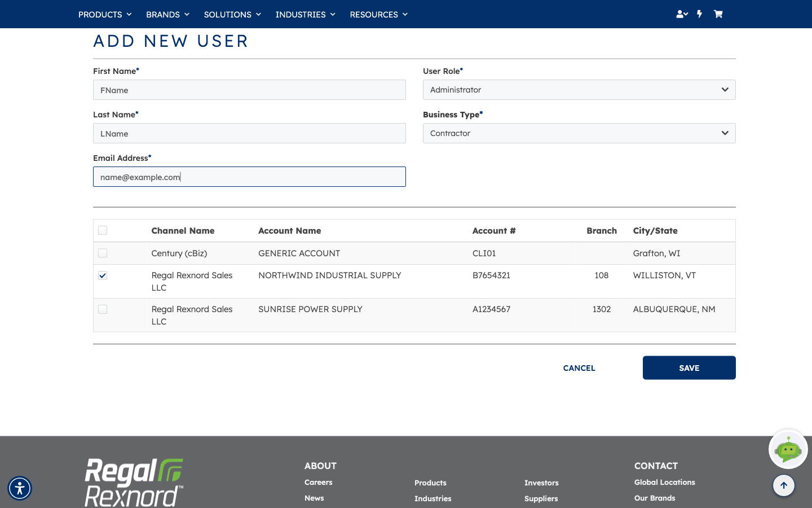Open the shopping cart icon

click(x=718, y=14)
